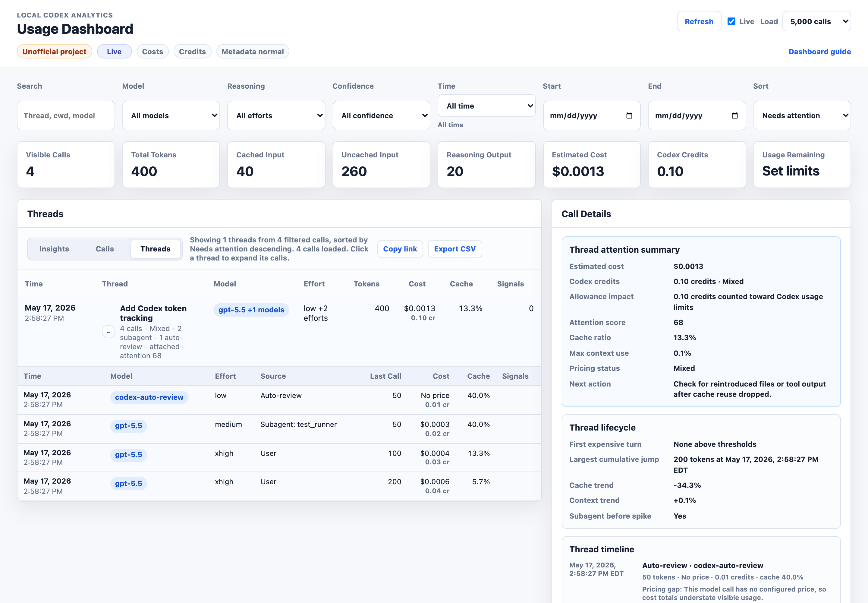The image size is (868, 603).
Task: Click the Uncached Input card
Action: tap(382, 165)
